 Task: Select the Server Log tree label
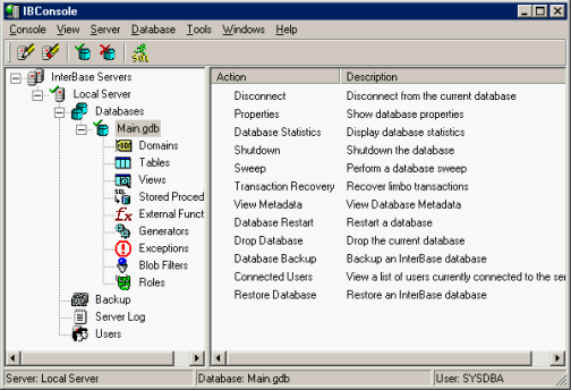point(120,317)
